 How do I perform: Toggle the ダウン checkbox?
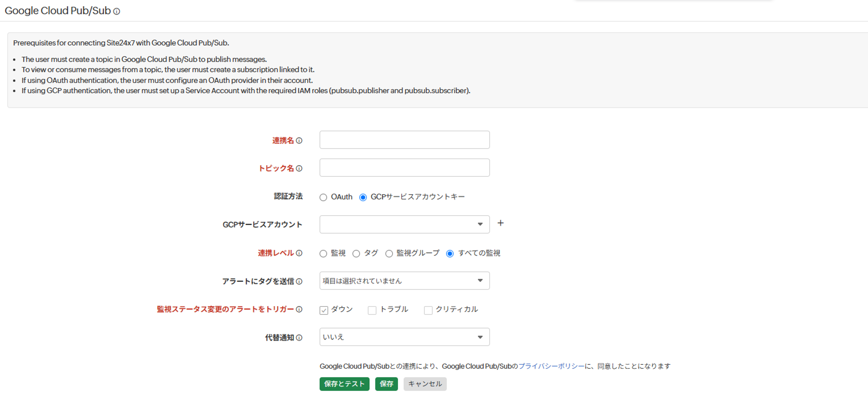[324, 310]
